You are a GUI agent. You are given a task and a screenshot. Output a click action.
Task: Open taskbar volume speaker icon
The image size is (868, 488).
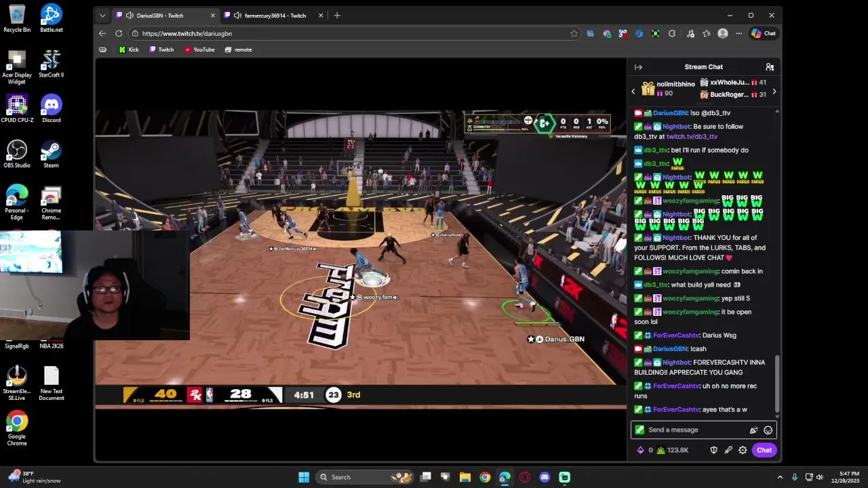[x=819, y=477]
